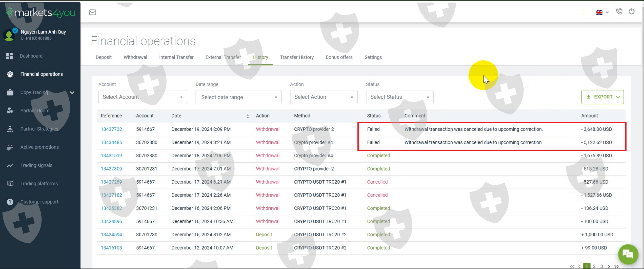This screenshot has height=269, width=644.
Task: Open the Dashboard grid icon
Action: (x=10, y=56)
